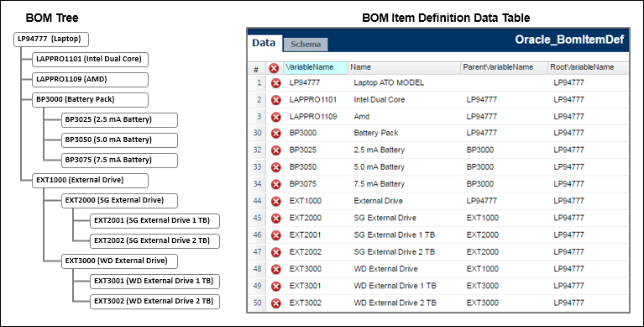The height and width of the screenshot is (327, 644).
Task: Select the EXT3001 (WD External Drive 1 TB) node
Action: 154,282
